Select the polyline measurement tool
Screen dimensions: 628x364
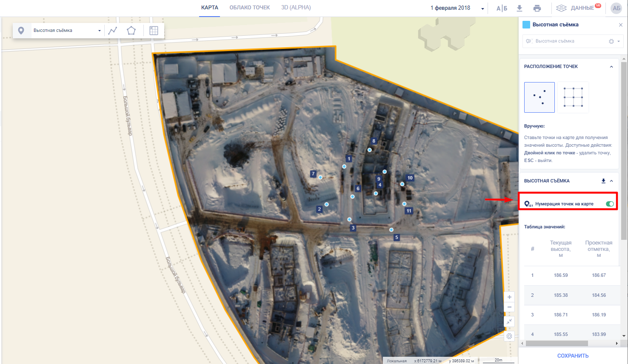tap(113, 31)
